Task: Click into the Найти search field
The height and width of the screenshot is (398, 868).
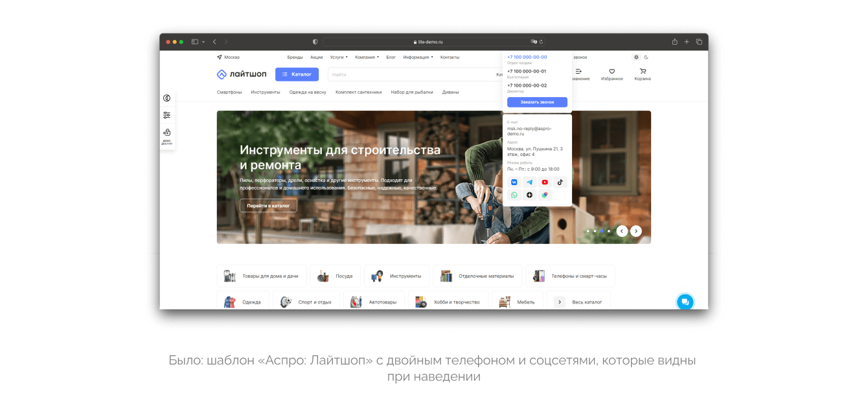Action: (x=415, y=74)
